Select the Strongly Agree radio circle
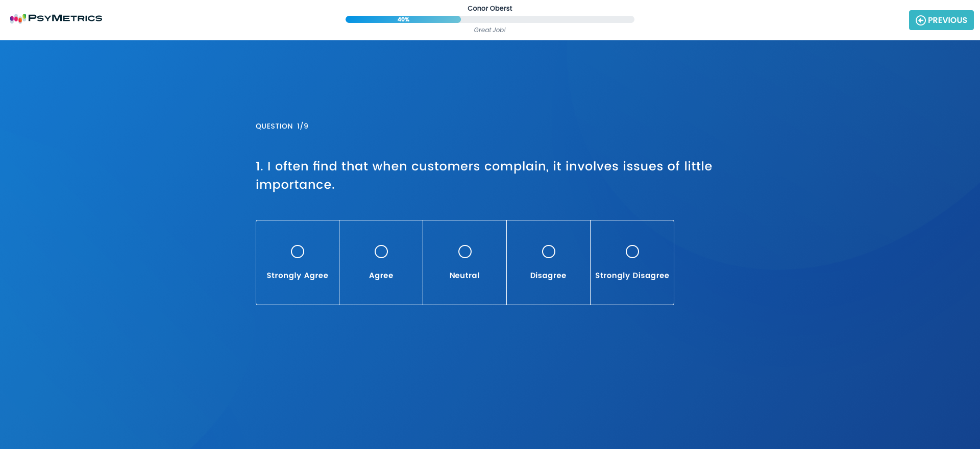The width and height of the screenshot is (980, 449). (x=298, y=252)
